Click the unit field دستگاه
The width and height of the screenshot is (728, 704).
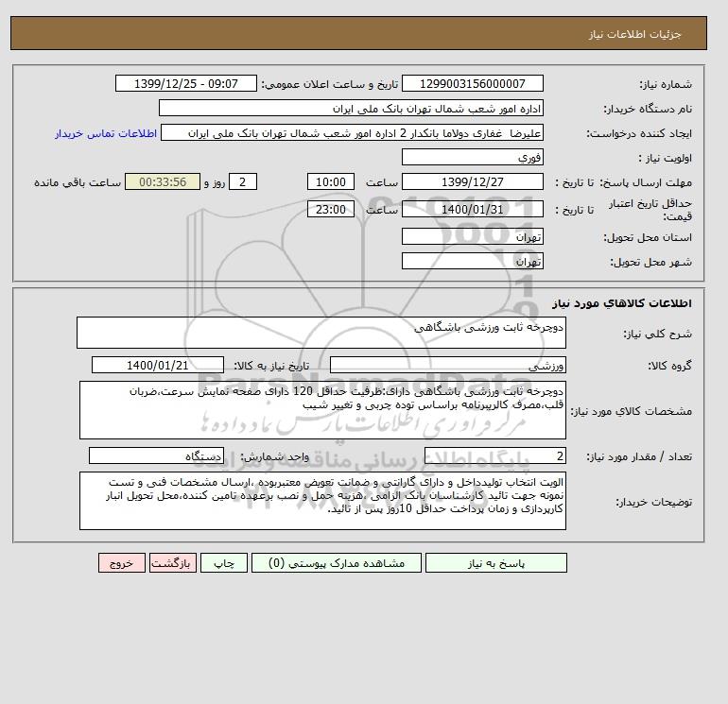tap(156, 456)
